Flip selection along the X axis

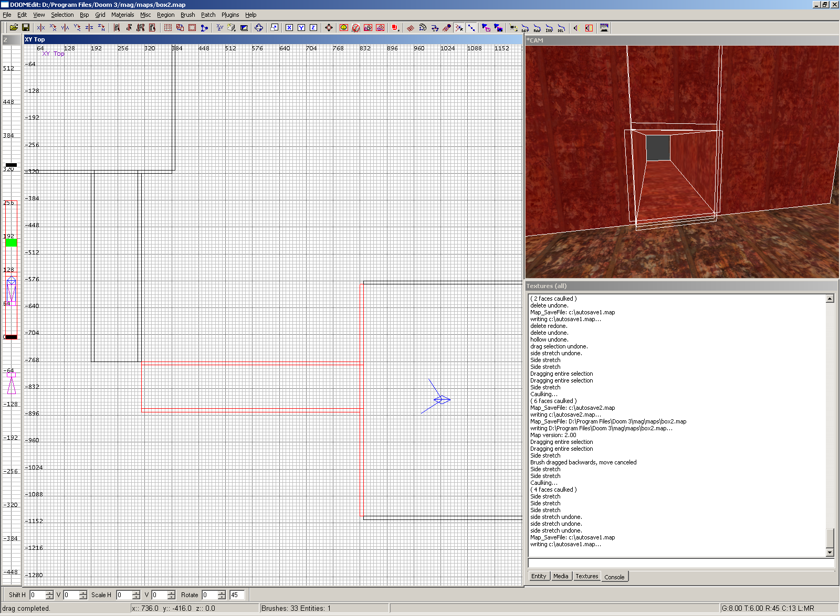pos(41,28)
